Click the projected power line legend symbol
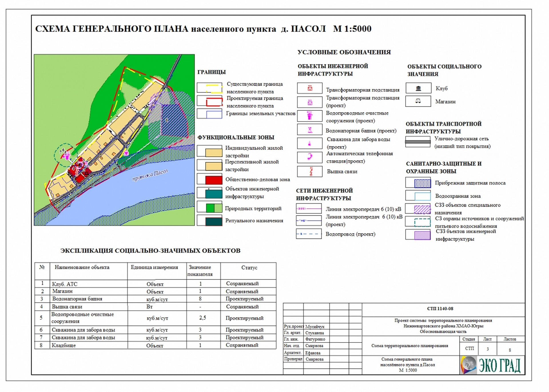 pyautogui.click(x=309, y=220)
